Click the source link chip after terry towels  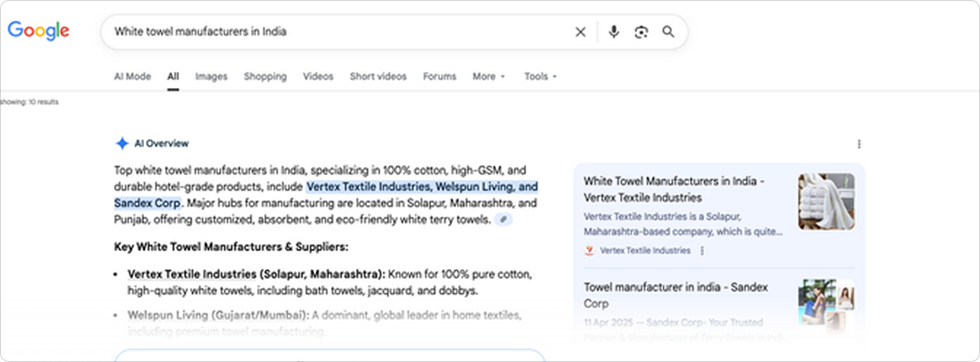pyautogui.click(x=502, y=220)
